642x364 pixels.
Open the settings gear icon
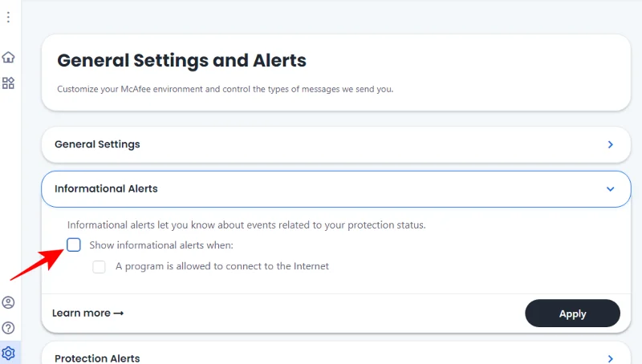pos(8,352)
